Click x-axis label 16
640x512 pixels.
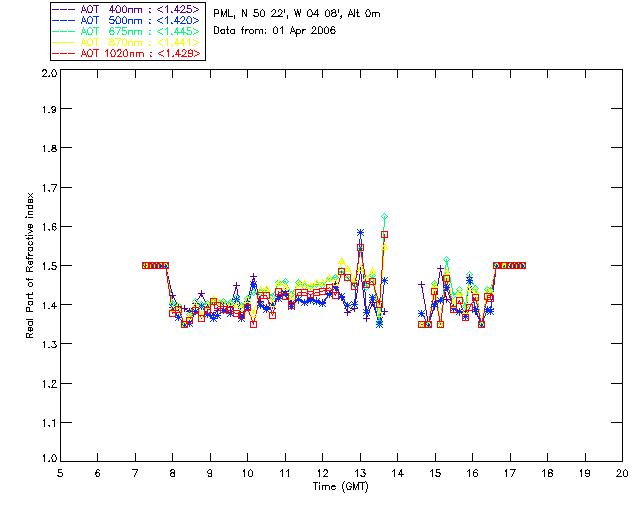[x=472, y=473]
